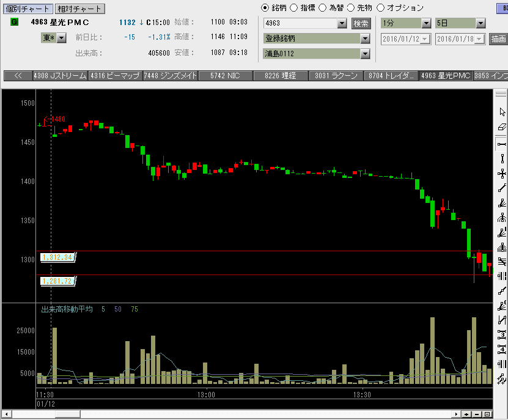Select the four-segment measuring tool
Screen dimensions: 508x420
[502, 349]
